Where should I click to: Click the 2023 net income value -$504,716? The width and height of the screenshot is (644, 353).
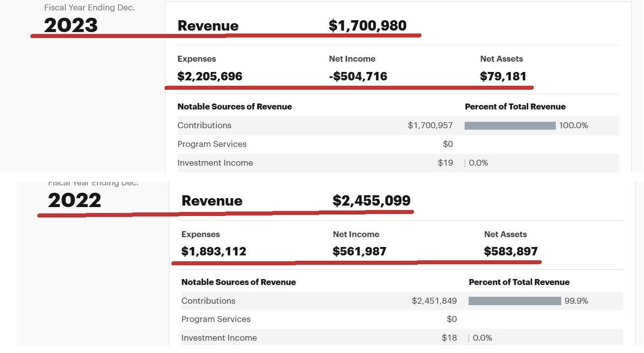[x=358, y=76]
